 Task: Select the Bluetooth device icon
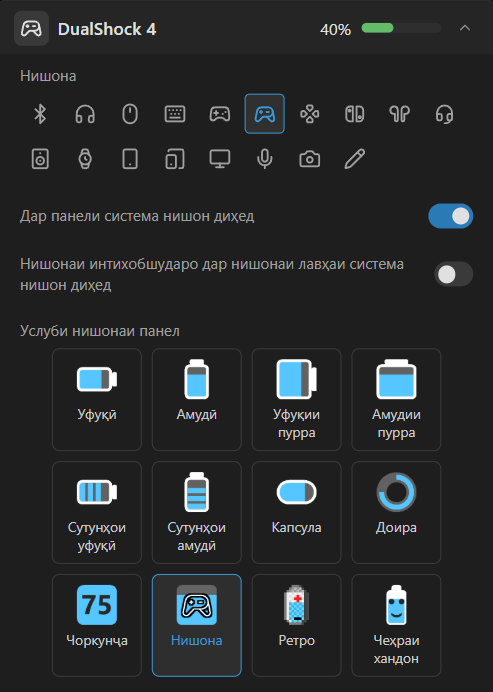(x=40, y=114)
